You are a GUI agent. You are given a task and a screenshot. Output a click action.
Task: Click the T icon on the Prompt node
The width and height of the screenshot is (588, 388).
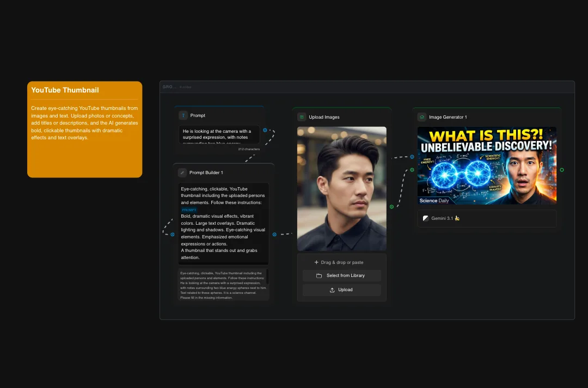point(183,115)
